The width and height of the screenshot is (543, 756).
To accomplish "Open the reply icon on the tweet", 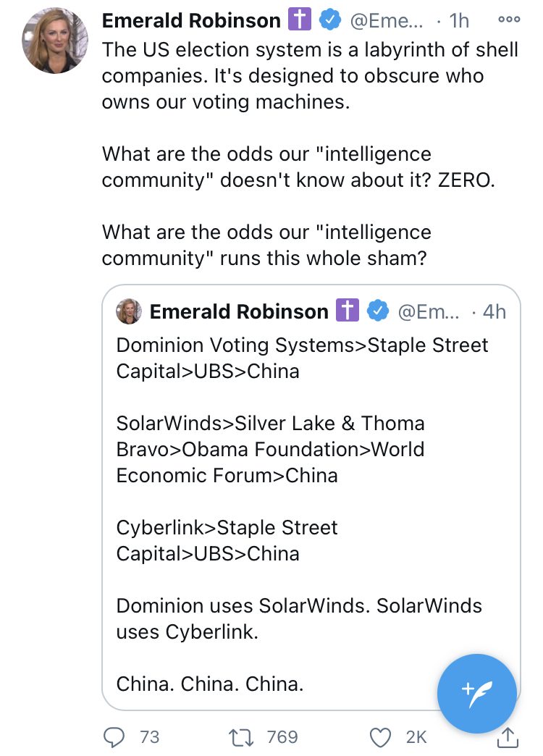I will 114,736.
